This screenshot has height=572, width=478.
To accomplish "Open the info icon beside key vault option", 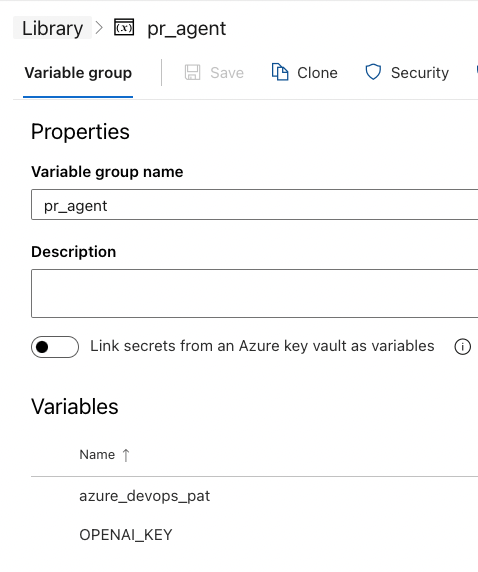I will point(462,347).
